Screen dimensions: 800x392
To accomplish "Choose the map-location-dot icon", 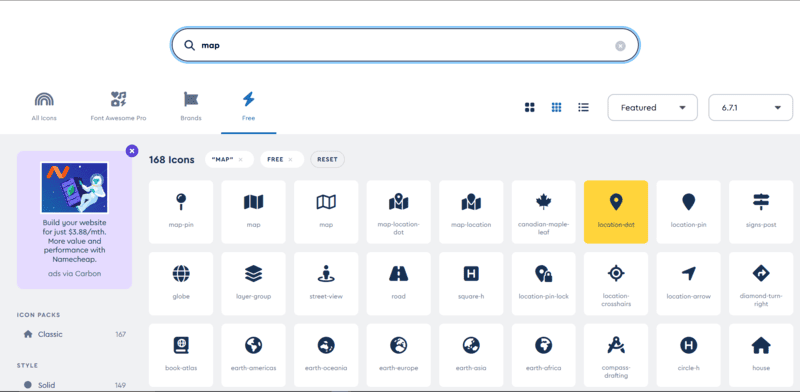I will (398, 212).
